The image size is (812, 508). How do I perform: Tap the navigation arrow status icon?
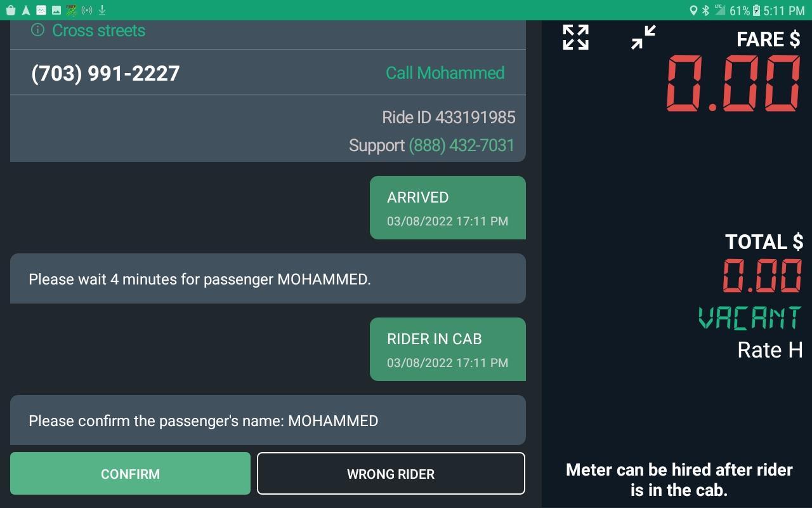[26, 10]
